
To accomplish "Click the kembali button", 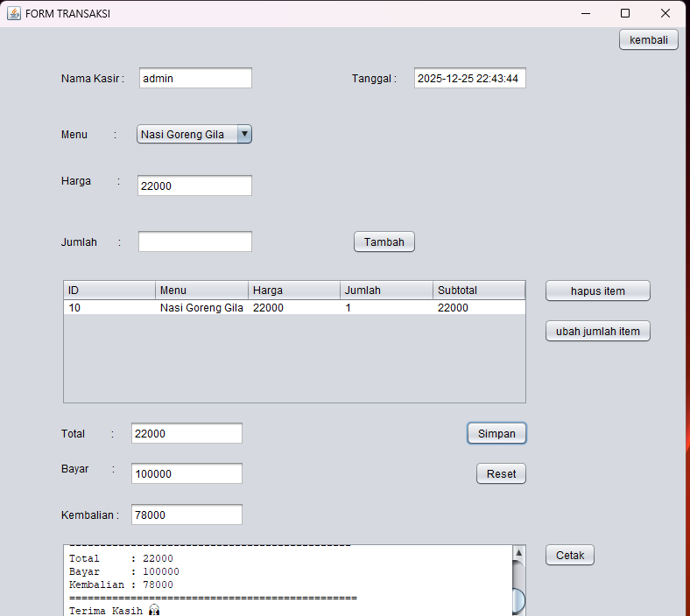I will [648, 39].
